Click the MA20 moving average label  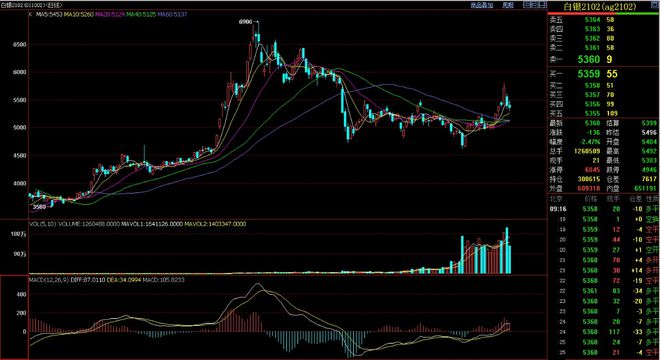[110, 14]
